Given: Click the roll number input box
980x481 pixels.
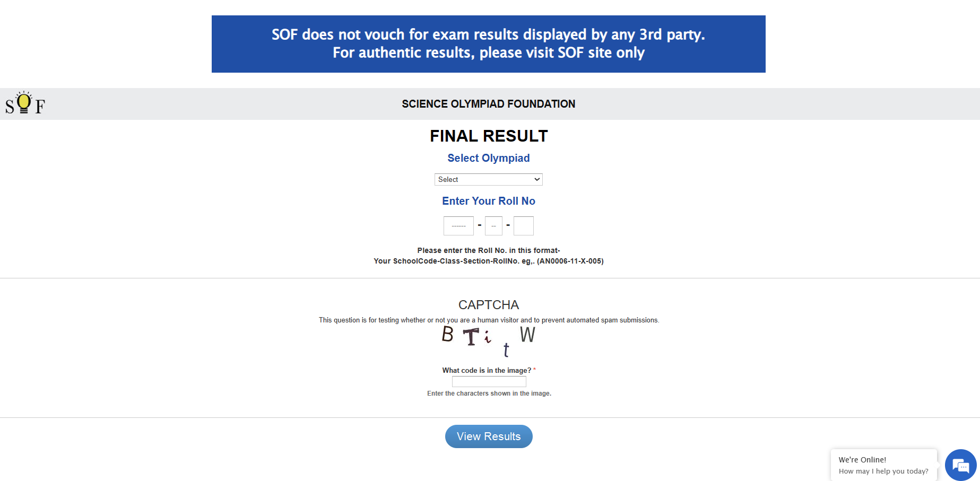Looking at the screenshot, I should click(523, 225).
